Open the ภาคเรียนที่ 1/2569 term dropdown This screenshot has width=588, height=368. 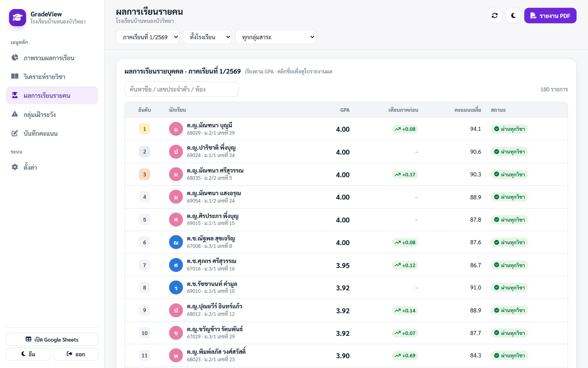[x=148, y=37]
